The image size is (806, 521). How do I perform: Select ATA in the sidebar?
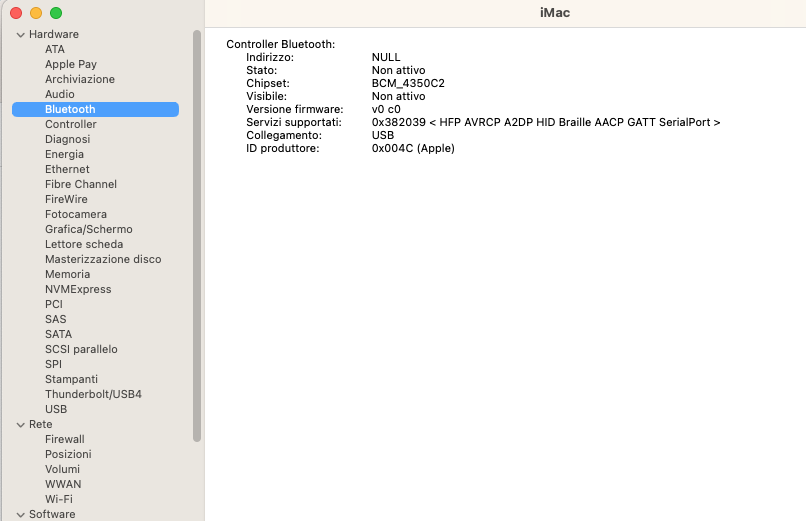tap(54, 49)
